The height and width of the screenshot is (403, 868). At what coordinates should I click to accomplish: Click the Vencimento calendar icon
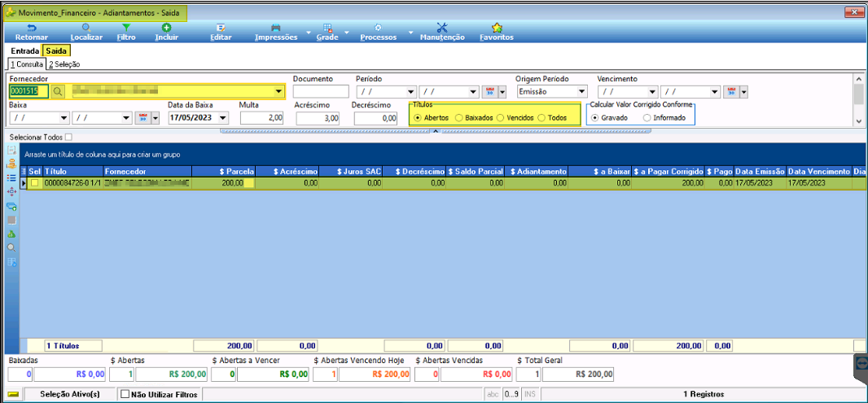click(732, 92)
